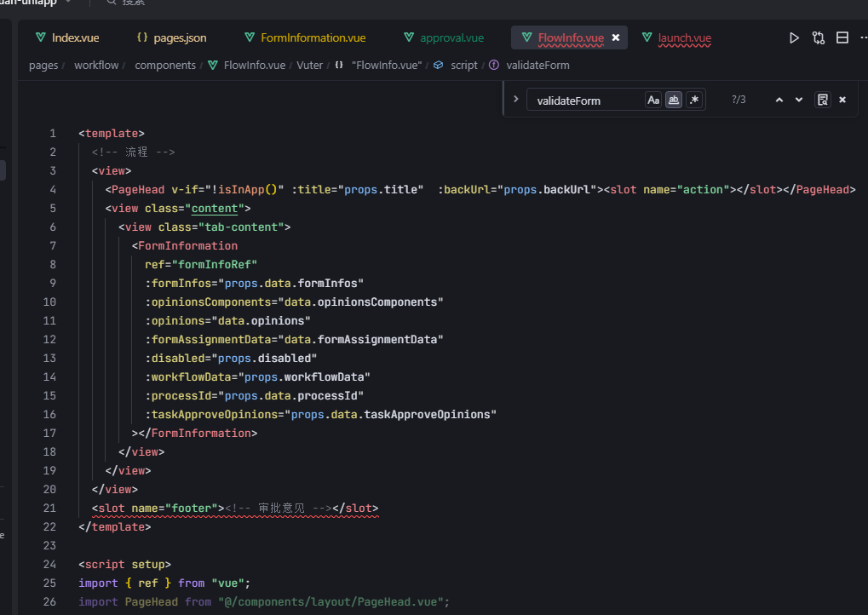The height and width of the screenshot is (615, 868).
Task: Click the components breadcrumb segment
Action: pyautogui.click(x=164, y=65)
